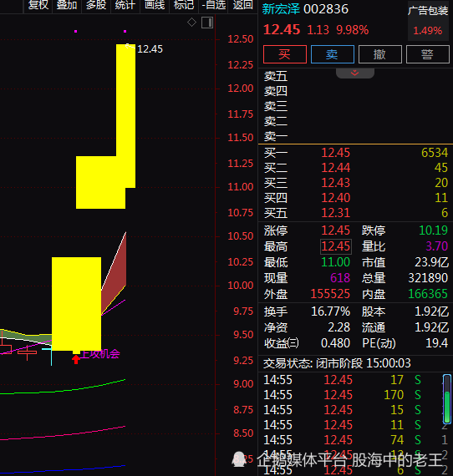Click boxed 最高 value 12.45
453x476 pixels.
click(x=336, y=246)
